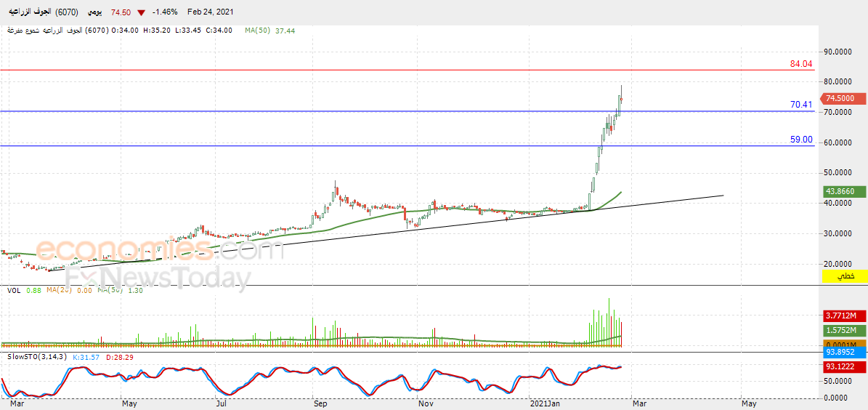Screen dimensions: 868x410
Task: Click the SlowSTO(3,14,3) indicator title
Action: 31,356
